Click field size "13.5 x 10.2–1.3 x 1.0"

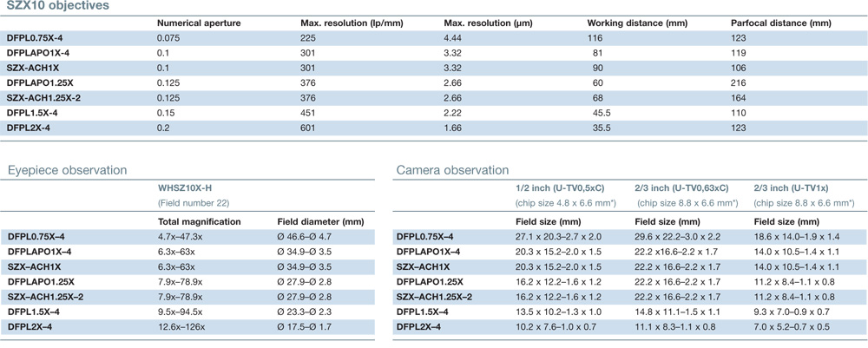[x=556, y=312]
